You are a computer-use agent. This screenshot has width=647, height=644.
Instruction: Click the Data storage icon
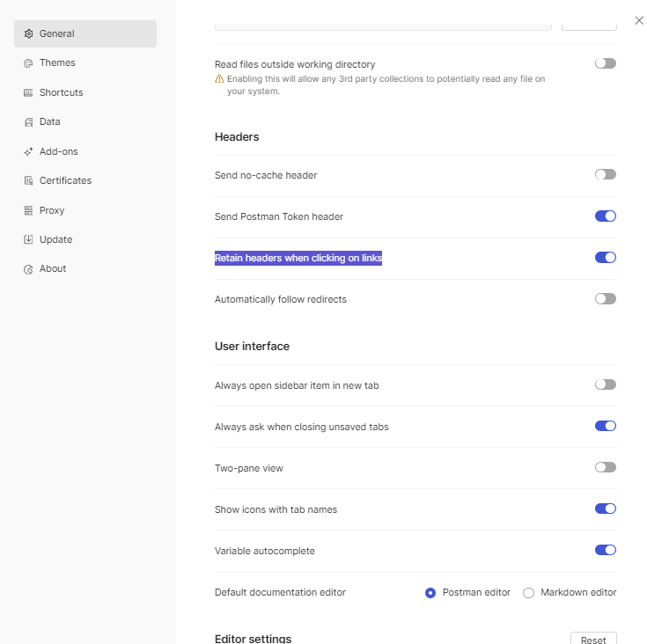28,122
